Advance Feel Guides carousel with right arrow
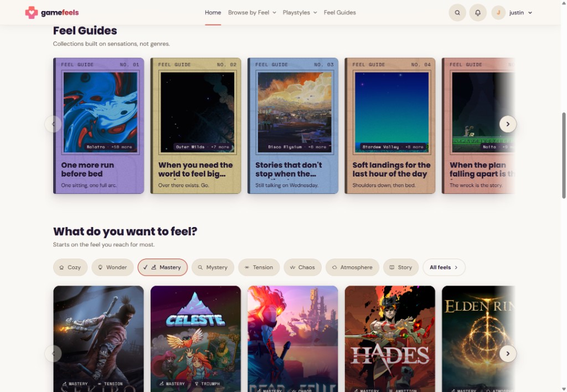 508,124
